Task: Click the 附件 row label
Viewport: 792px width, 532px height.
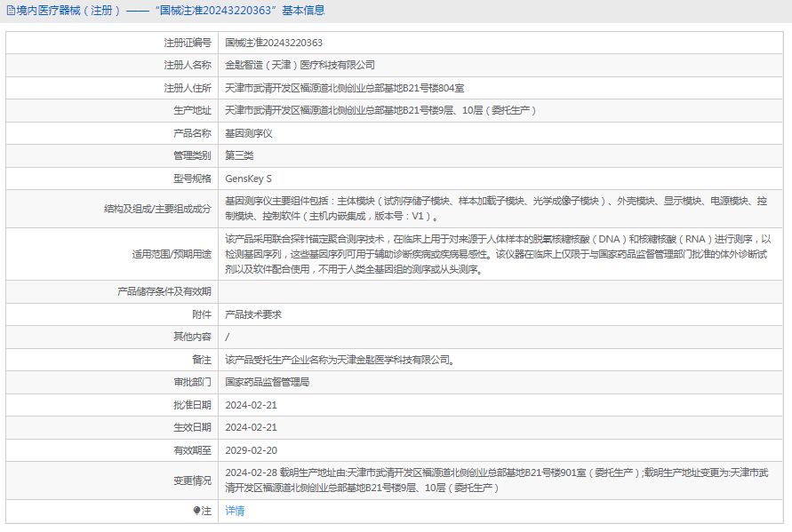Action: point(202,314)
